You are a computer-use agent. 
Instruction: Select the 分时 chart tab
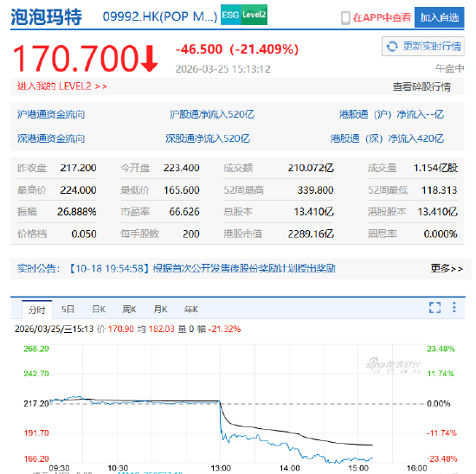click(37, 310)
